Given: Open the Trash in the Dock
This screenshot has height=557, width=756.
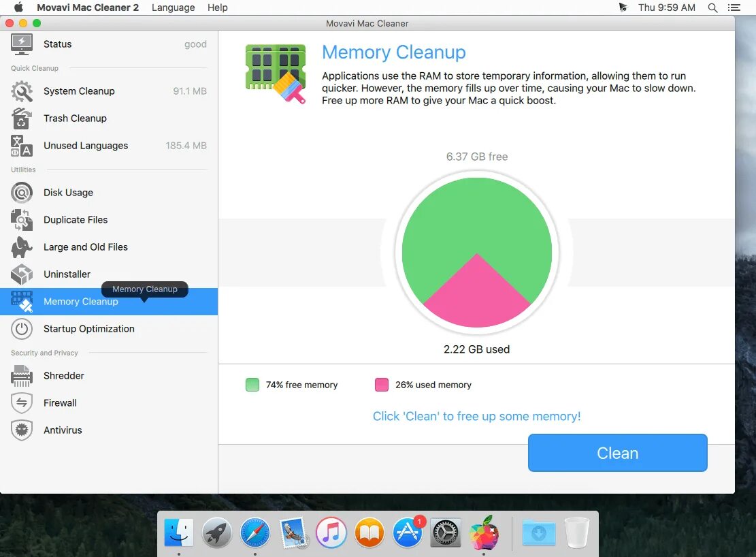Looking at the screenshot, I should tap(577, 533).
